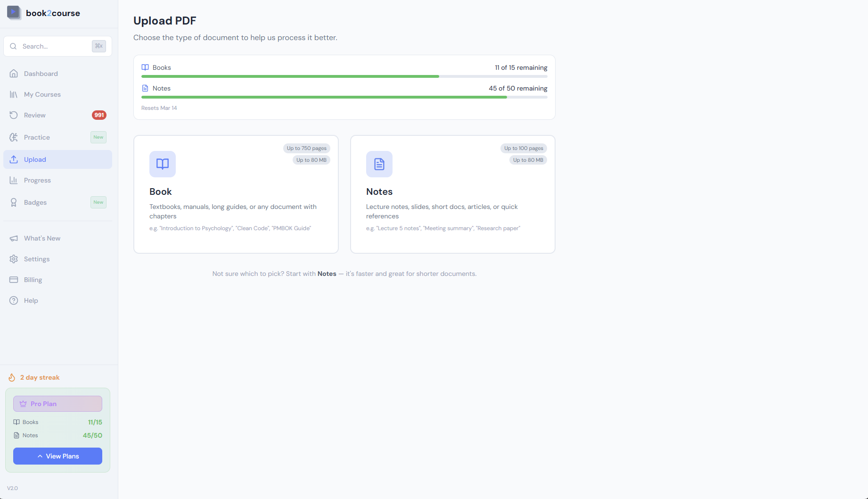Click into the Search field
The height and width of the screenshot is (499, 868).
[x=52, y=46]
